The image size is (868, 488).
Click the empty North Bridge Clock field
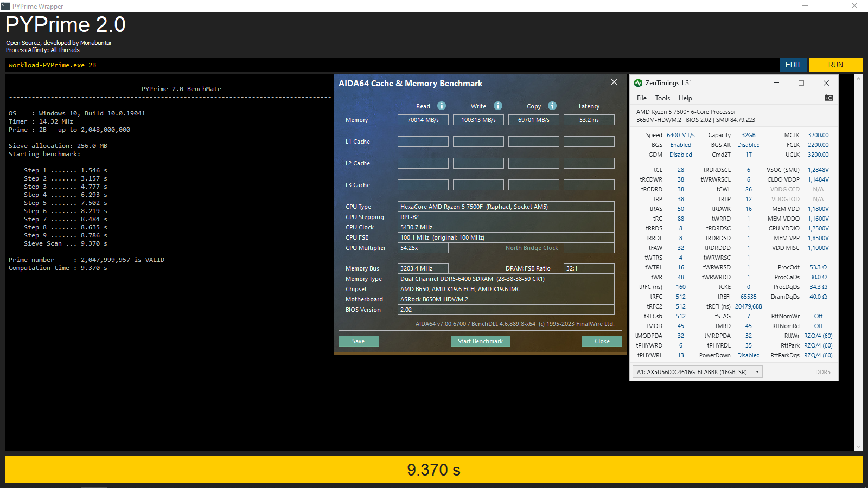point(589,248)
